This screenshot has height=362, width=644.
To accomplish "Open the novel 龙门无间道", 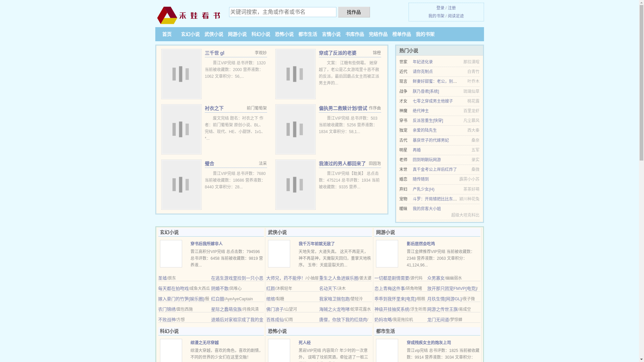I will point(438,319).
